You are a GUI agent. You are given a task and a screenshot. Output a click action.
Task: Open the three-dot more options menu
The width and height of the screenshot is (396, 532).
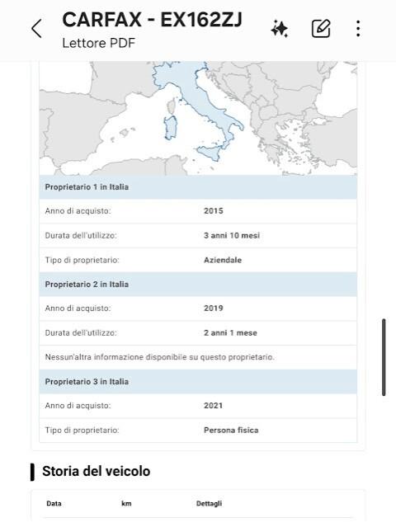pyautogui.click(x=358, y=29)
